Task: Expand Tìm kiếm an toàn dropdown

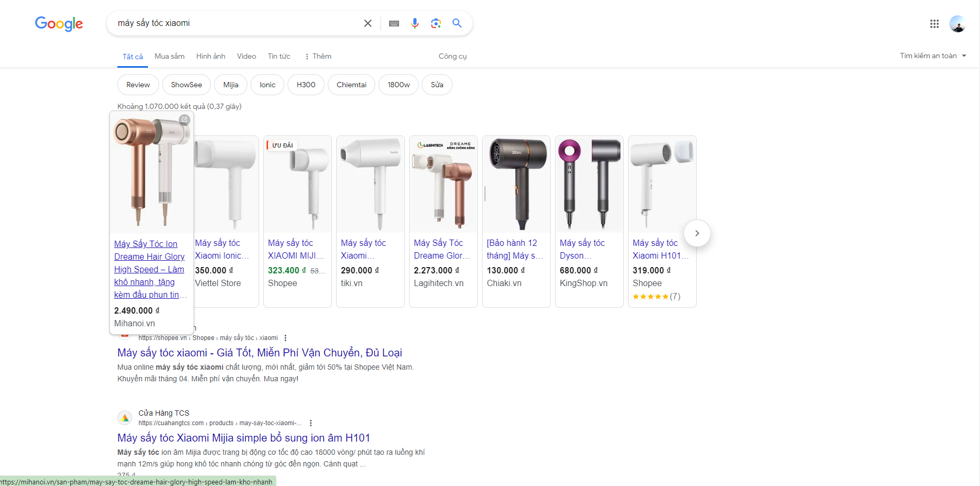Action: click(933, 56)
